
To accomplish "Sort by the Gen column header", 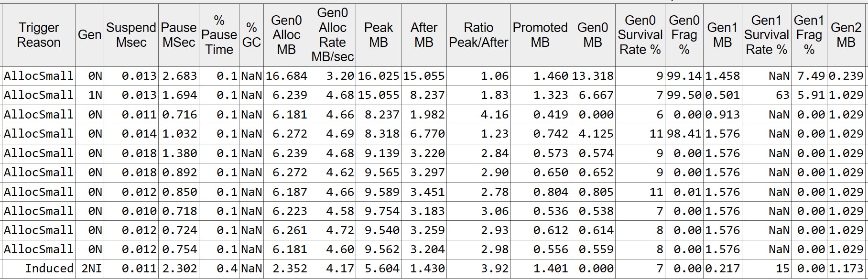I will point(90,35).
